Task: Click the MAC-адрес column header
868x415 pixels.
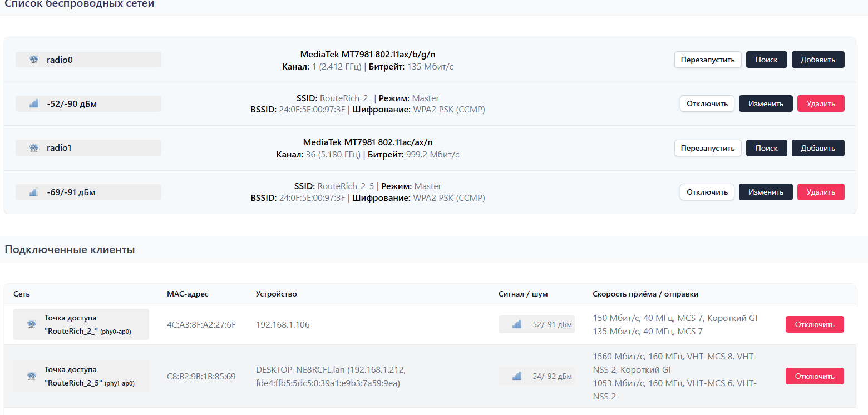Action: 188,294
